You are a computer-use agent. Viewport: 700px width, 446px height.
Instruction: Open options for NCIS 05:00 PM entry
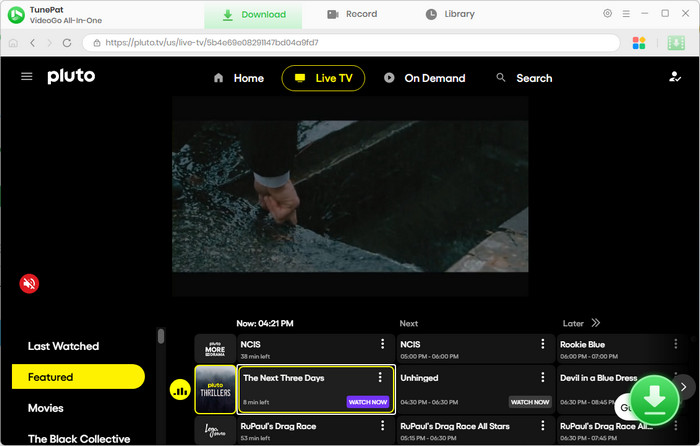point(542,344)
